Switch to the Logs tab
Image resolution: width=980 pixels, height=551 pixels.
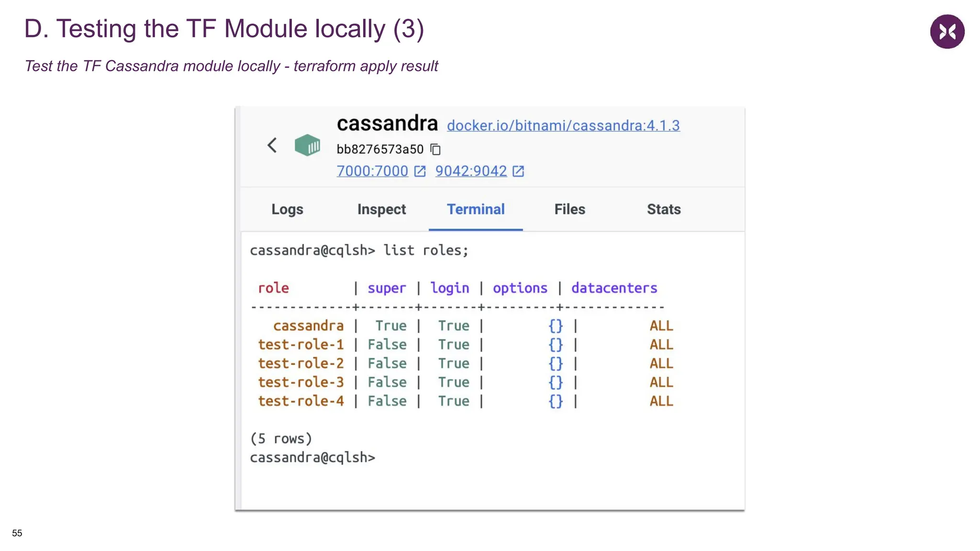pos(287,209)
